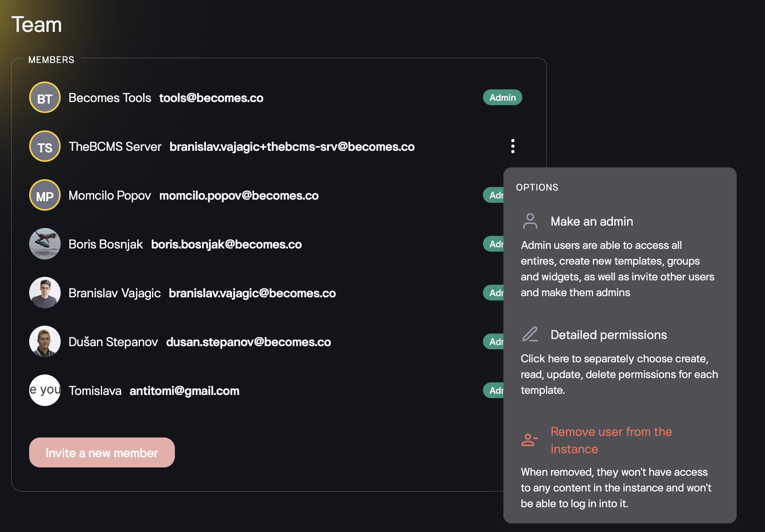Screen dimensions: 765x532
Task: Click momcilo.popov@becomes.co email
Action: (239, 196)
